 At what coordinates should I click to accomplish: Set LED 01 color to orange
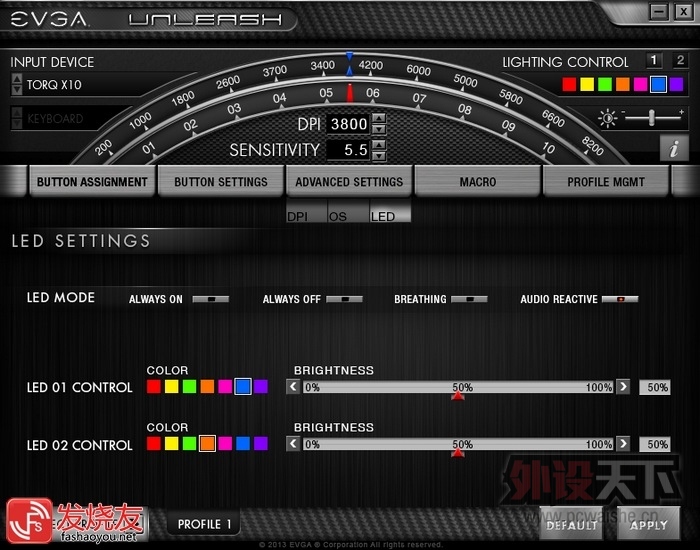click(207, 387)
